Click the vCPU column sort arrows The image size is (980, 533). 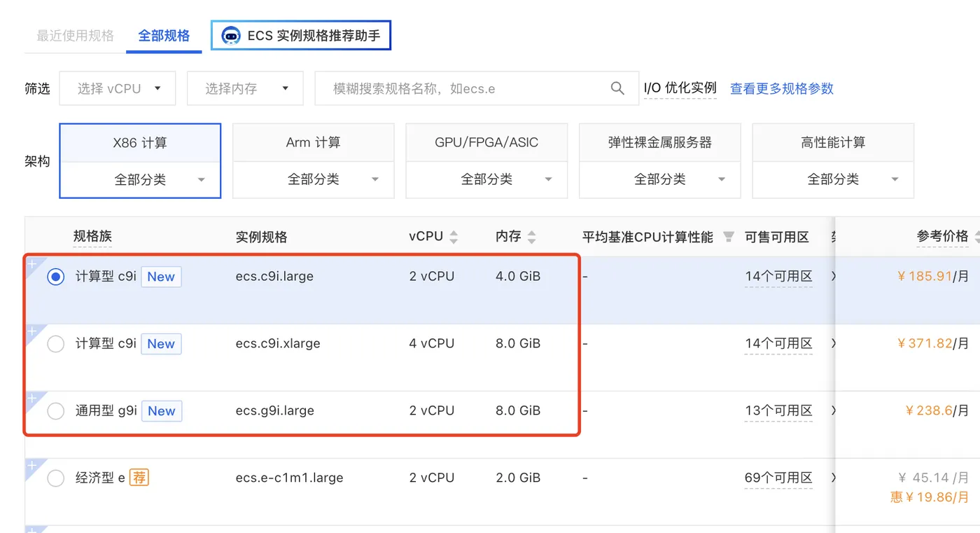point(454,237)
